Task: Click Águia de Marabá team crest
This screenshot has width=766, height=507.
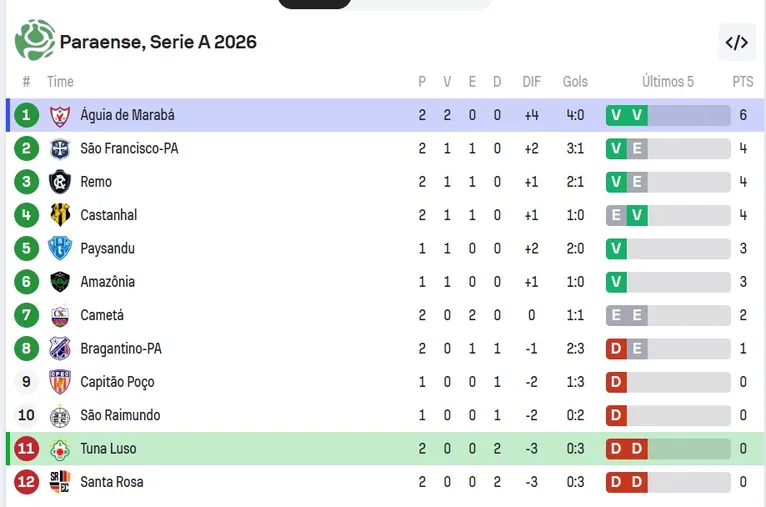Action: click(x=60, y=116)
